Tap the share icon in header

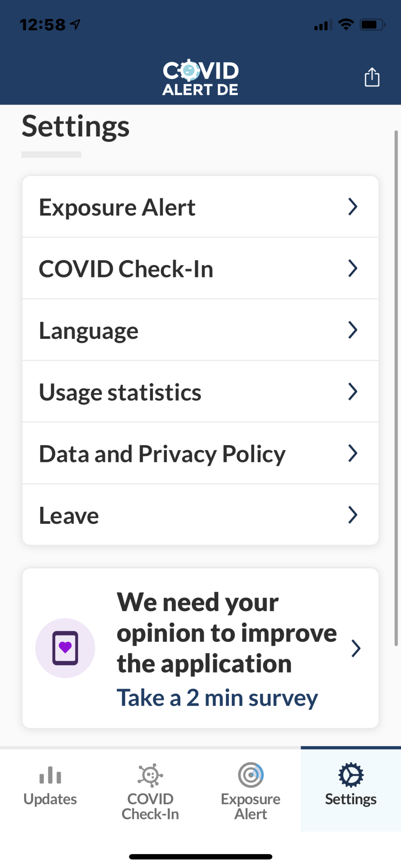click(x=372, y=77)
